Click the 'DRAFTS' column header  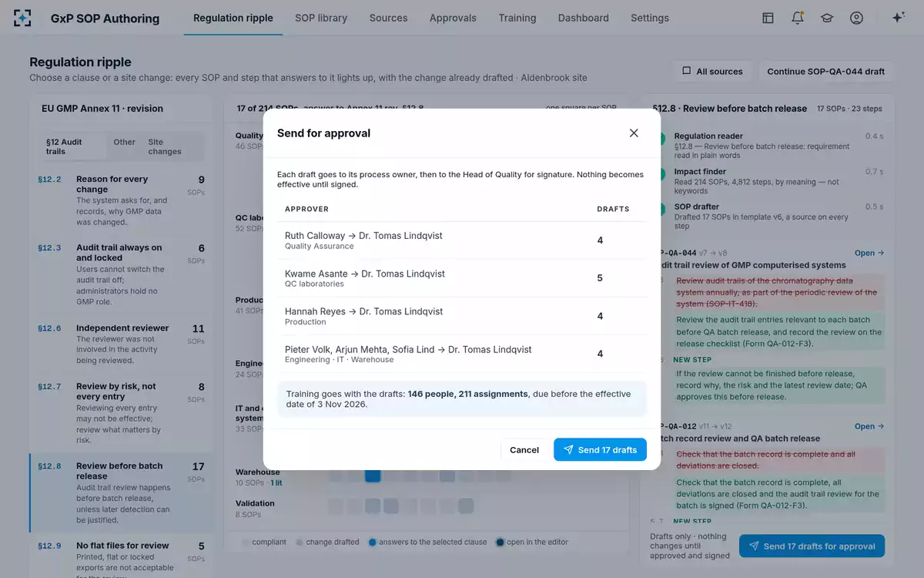pyautogui.click(x=613, y=209)
